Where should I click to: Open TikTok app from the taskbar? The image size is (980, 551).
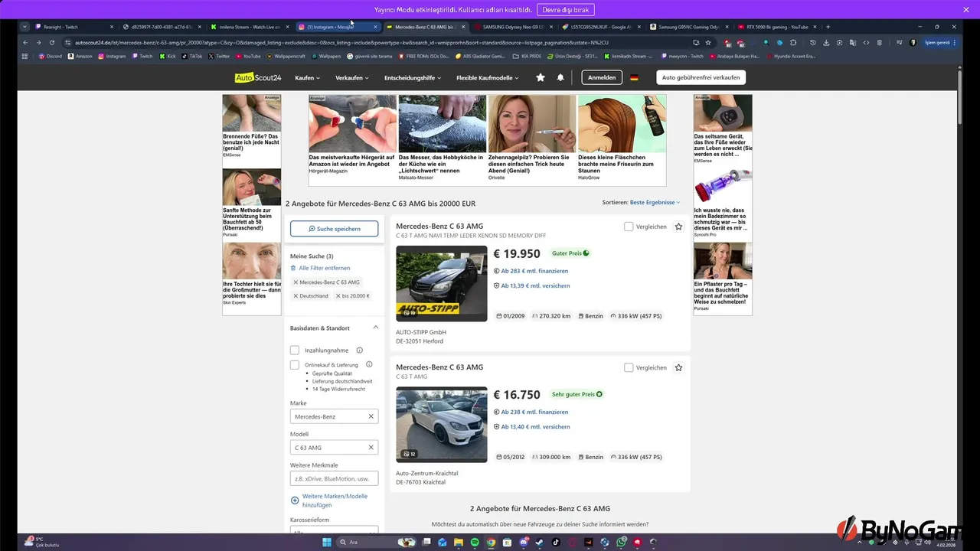(x=556, y=542)
